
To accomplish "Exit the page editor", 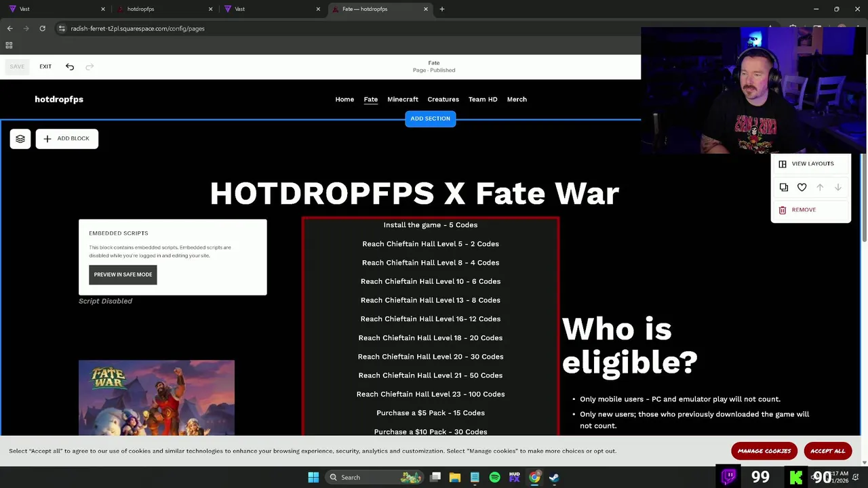I will click(45, 66).
